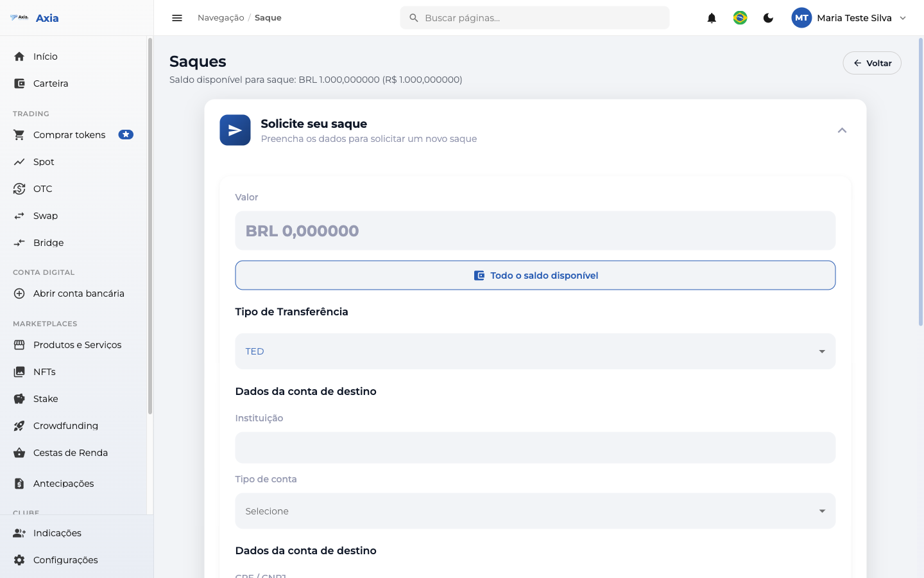Viewport: 924px width, 578px height.
Task: Open Bridge menu item
Action: tap(73, 243)
